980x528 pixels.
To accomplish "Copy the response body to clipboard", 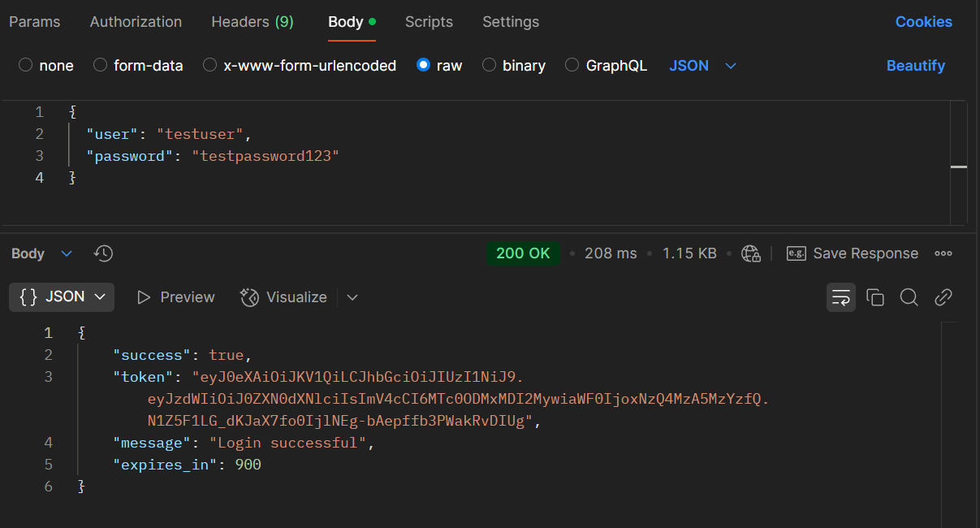I will click(x=875, y=297).
